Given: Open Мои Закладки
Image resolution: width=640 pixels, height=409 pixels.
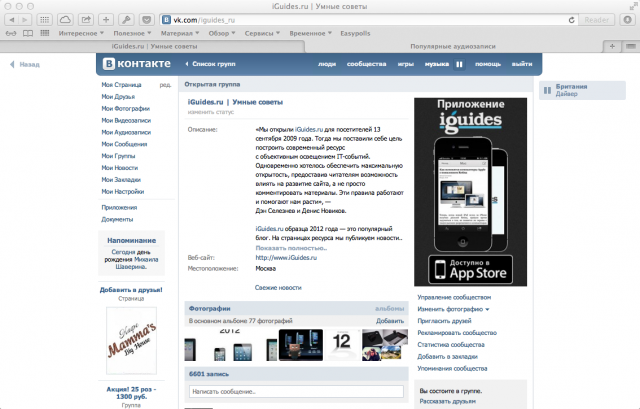Looking at the screenshot, I should click(x=121, y=180).
